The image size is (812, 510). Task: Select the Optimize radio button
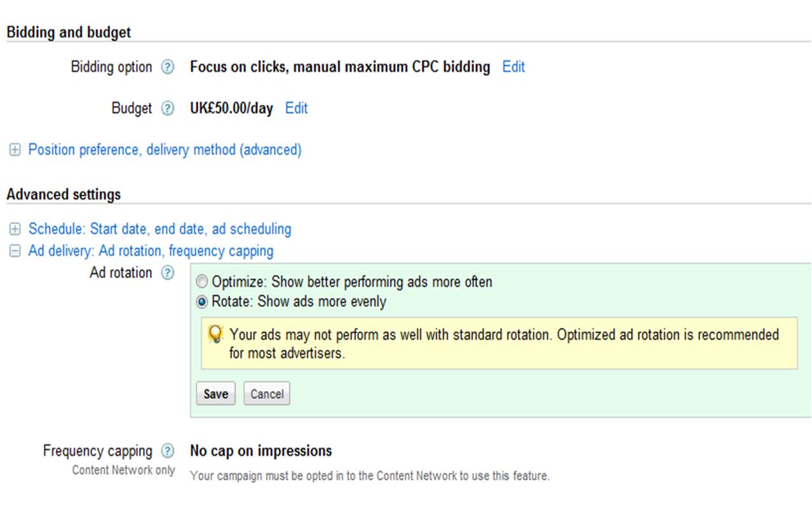202,282
